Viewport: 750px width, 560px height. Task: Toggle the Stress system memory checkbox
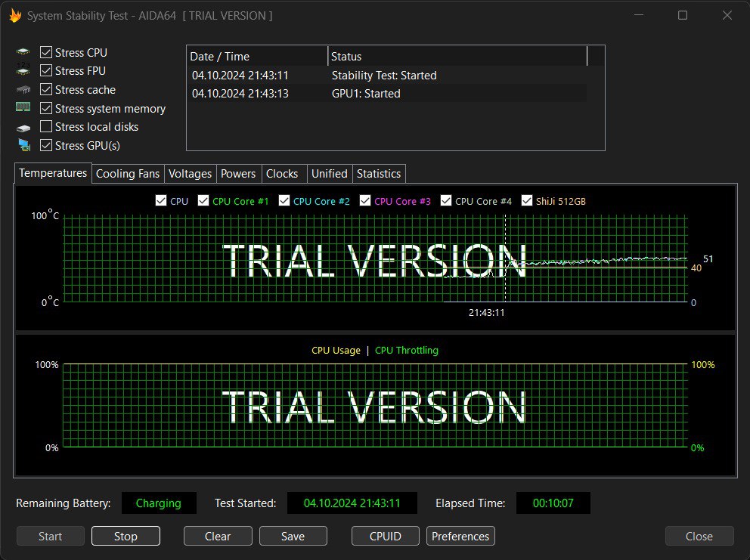(46, 108)
